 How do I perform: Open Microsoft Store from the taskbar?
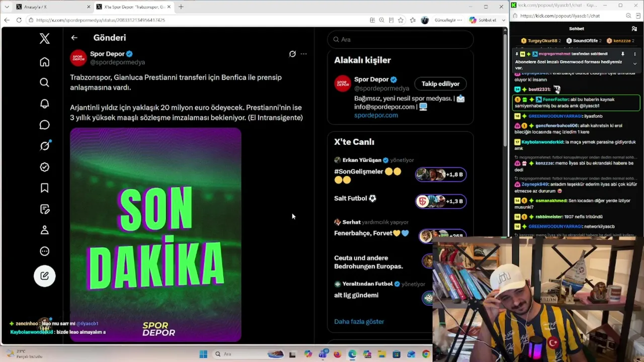click(x=396, y=354)
